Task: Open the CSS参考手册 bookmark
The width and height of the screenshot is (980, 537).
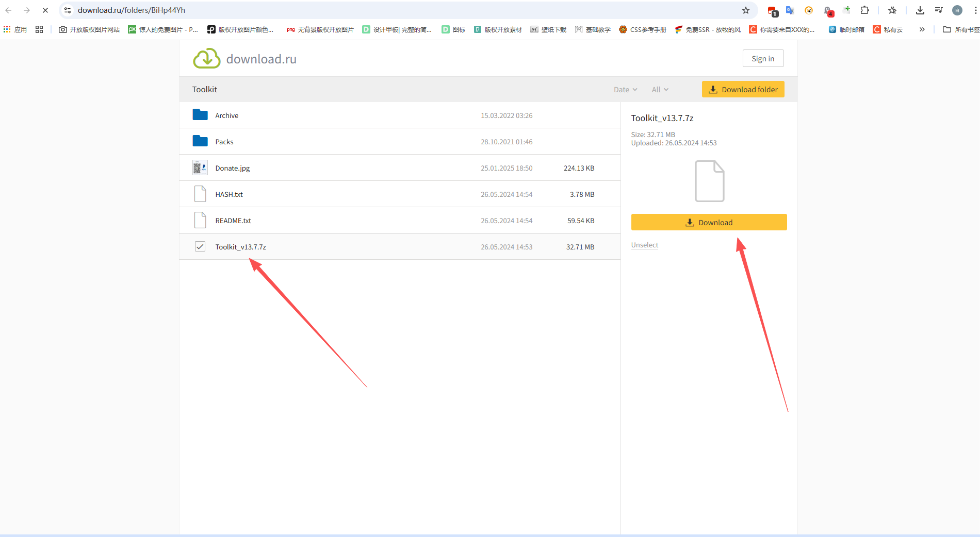Action: (x=643, y=29)
